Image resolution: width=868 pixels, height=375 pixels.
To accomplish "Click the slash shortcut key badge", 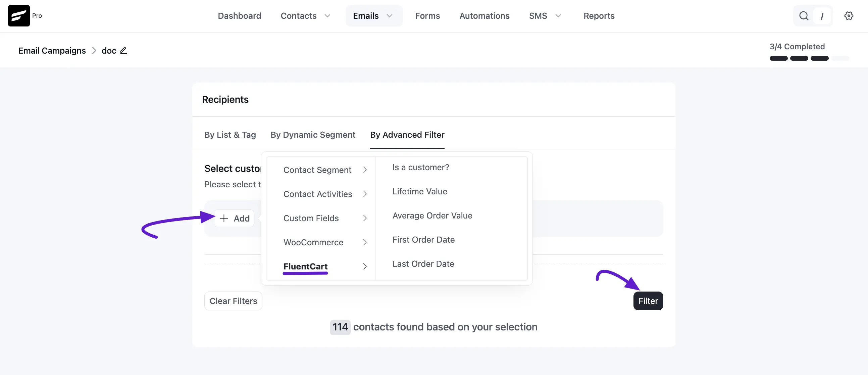I will pyautogui.click(x=822, y=16).
